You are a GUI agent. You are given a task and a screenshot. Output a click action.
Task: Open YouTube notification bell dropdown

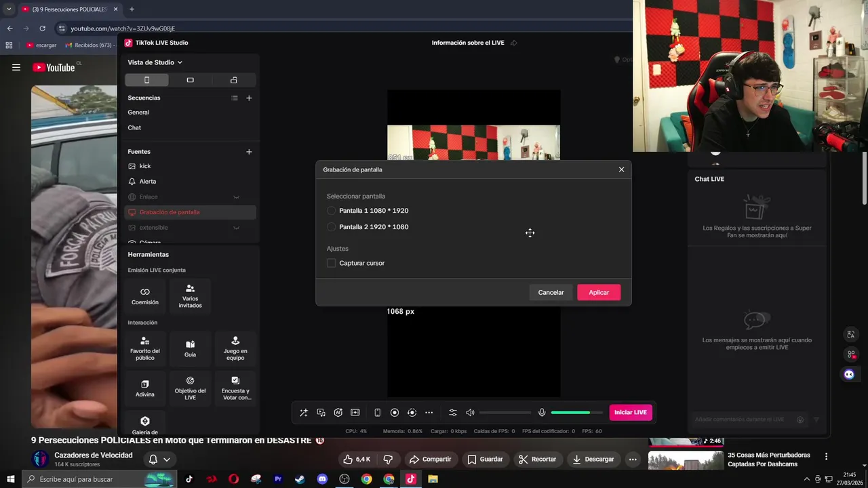(x=159, y=459)
